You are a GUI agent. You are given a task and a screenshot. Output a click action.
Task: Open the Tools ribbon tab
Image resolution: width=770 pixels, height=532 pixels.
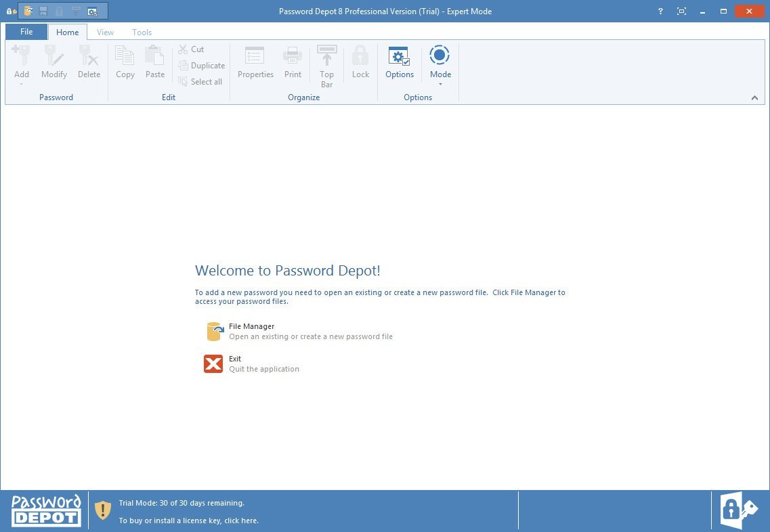coord(142,32)
